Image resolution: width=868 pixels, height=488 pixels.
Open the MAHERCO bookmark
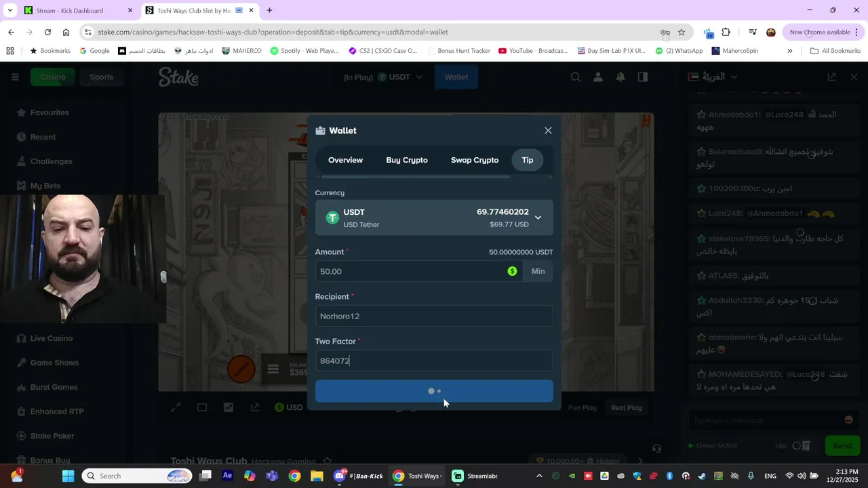coord(241,51)
